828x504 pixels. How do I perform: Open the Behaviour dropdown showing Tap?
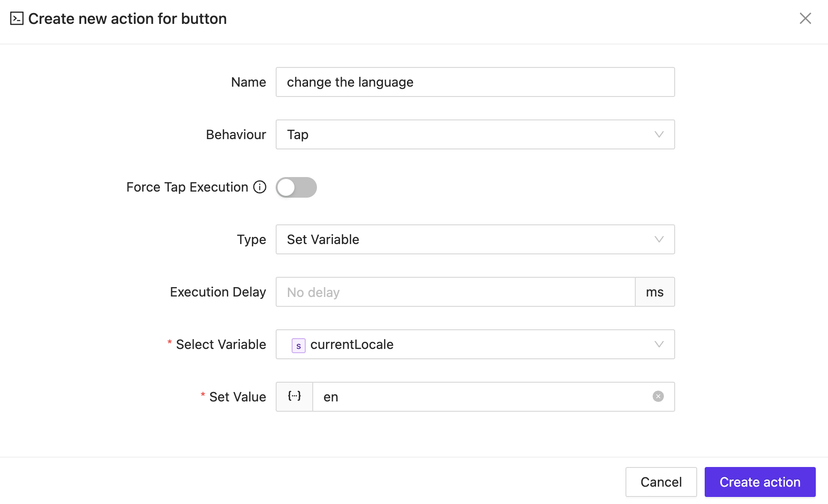pyautogui.click(x=475, y=134)
